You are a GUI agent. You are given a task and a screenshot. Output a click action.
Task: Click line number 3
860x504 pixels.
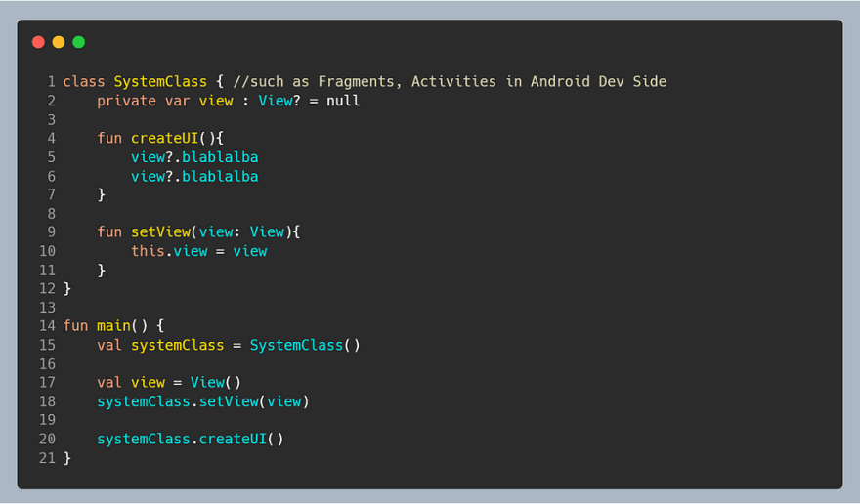point(52,120)
